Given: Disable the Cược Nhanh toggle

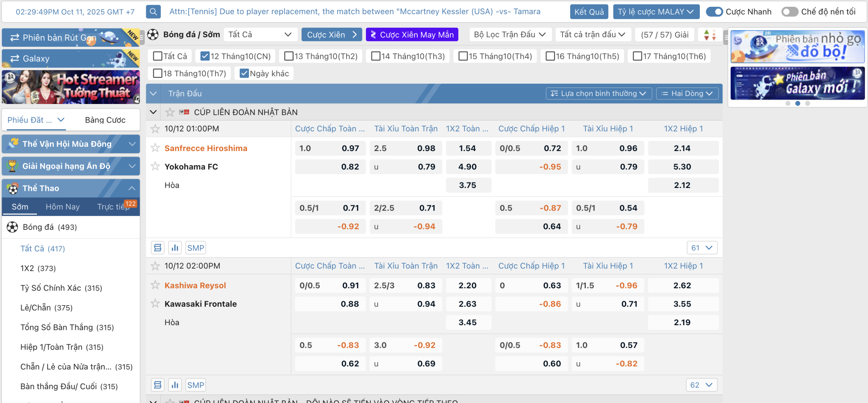Looking at the screenshot, I should point(714,12).
